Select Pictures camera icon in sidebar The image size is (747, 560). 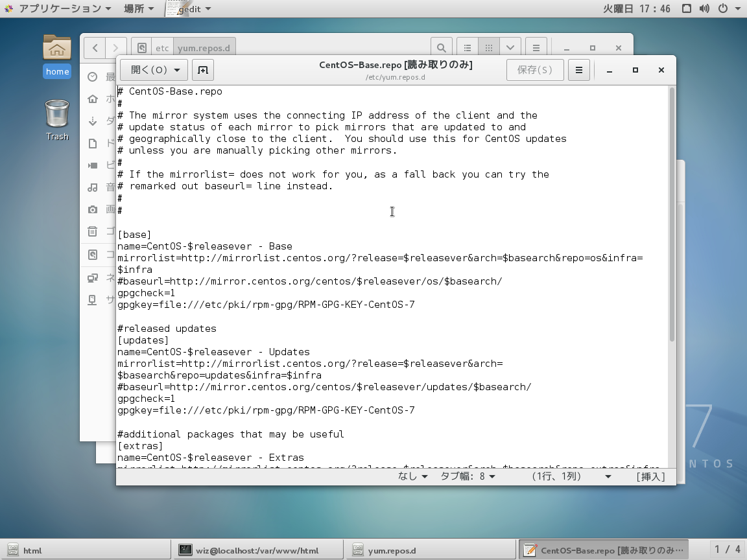(x=93, y=209)
